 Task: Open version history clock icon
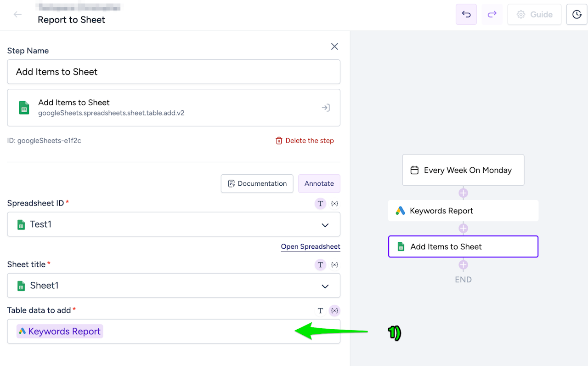pos(577,14)
